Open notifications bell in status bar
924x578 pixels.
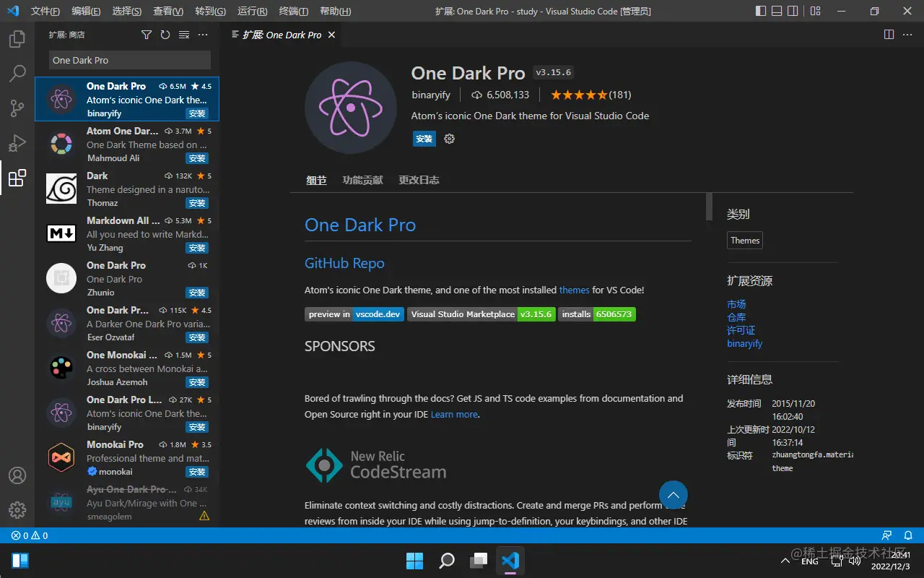[908, 535]
